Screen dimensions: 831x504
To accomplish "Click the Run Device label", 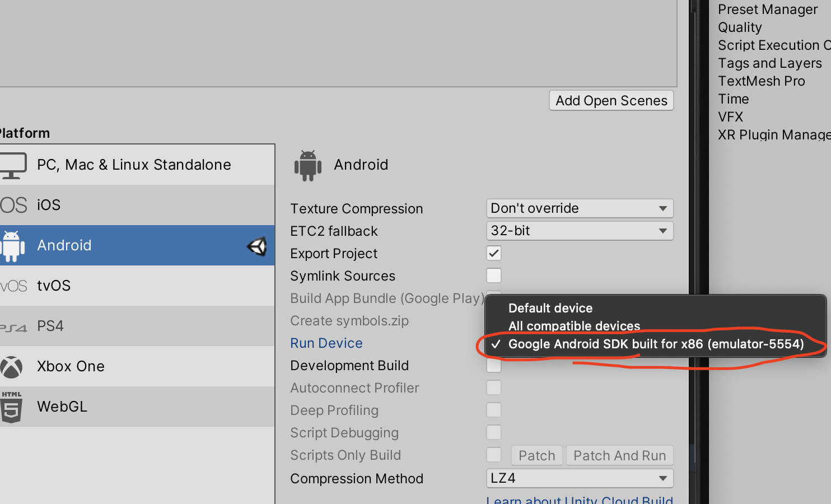I will [326, 343].
